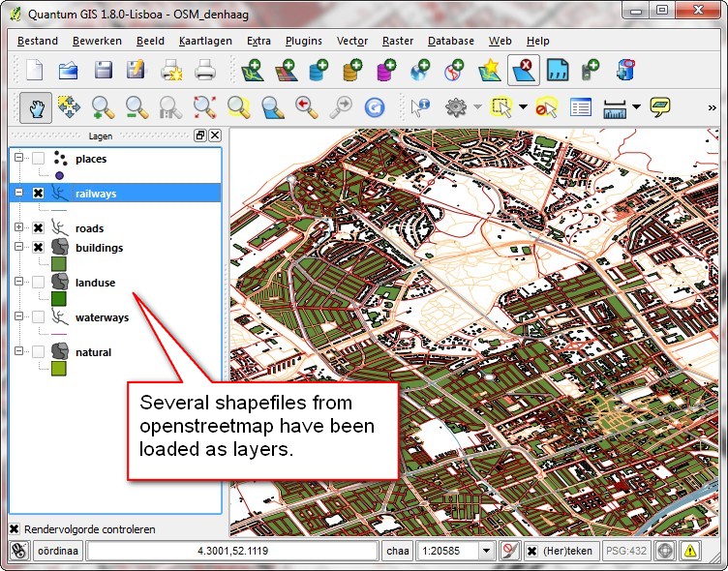This screenshot has height=571, width=728.
Task: Click the new shapefile layer star icon
Action: point(489,70)
